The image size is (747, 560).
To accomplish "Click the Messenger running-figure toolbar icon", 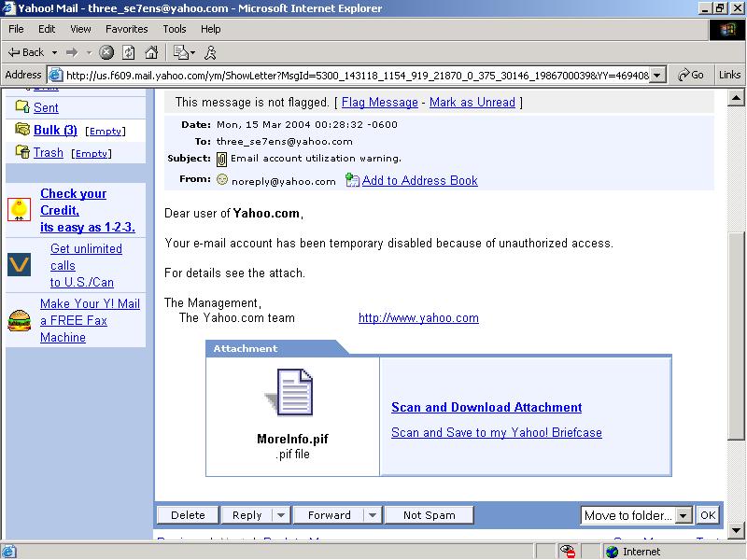I will (210, 52).
